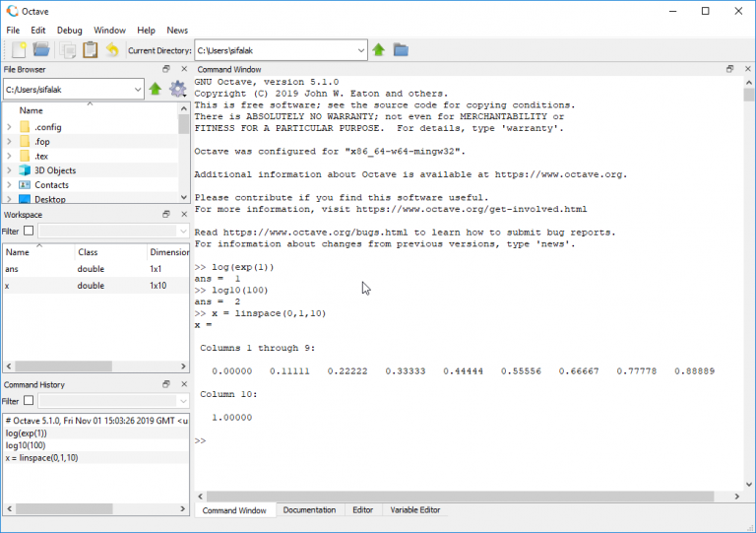Sort Workspace by Name column
The image size is (756, 533).
[38, 252]
